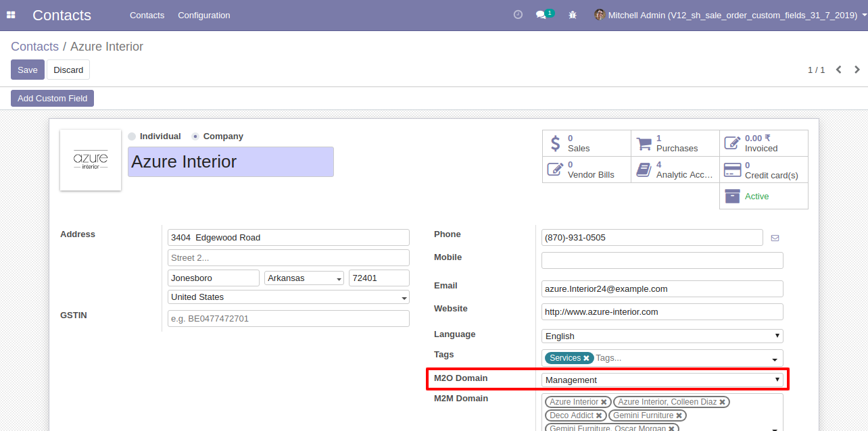Click the Azure Interior company logo image
This screenshot has width=868, height=431.
(91, 160)
